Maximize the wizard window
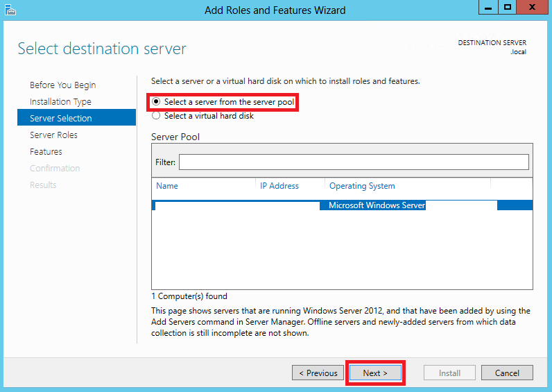The image size is (552, 392). (x=508, y=7)
